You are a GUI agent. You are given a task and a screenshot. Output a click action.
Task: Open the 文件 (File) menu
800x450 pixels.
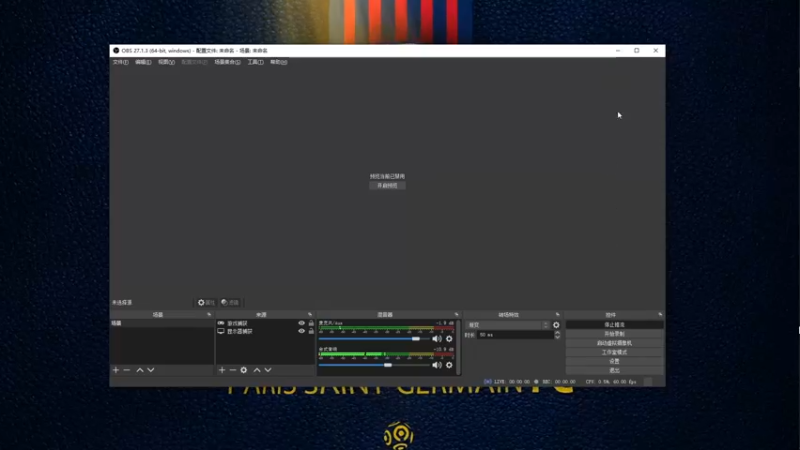121,62
